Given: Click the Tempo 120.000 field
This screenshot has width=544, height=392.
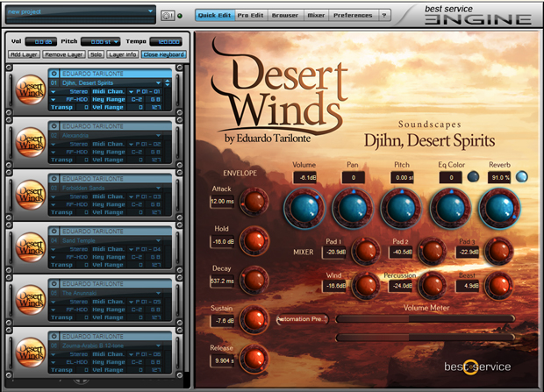Looking at the screenshot, I should (x=166, y=42).
